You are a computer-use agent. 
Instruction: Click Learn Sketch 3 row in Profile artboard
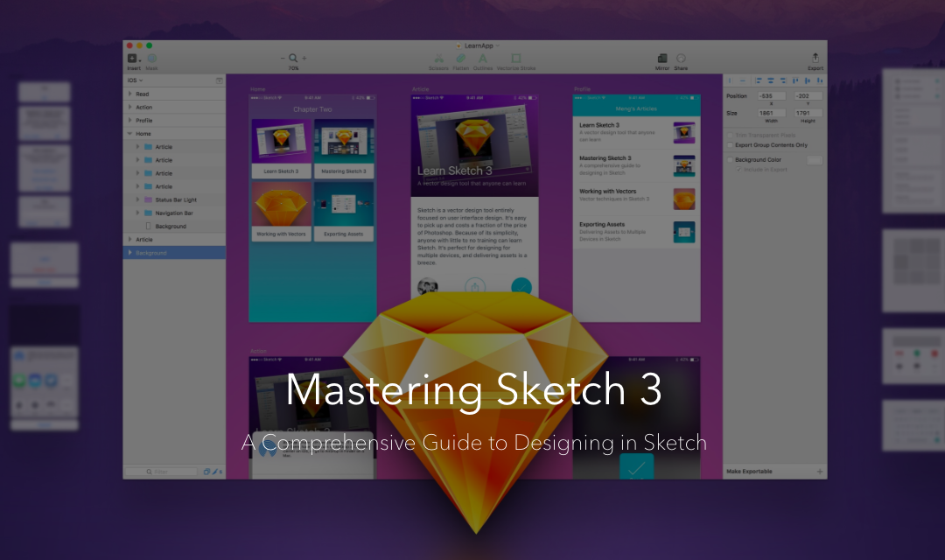pos(636,133)
